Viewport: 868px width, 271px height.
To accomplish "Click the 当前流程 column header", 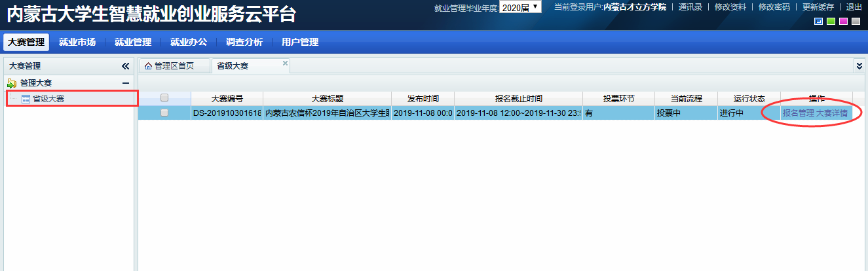I will pyautogui.click(x=686, y=98).
